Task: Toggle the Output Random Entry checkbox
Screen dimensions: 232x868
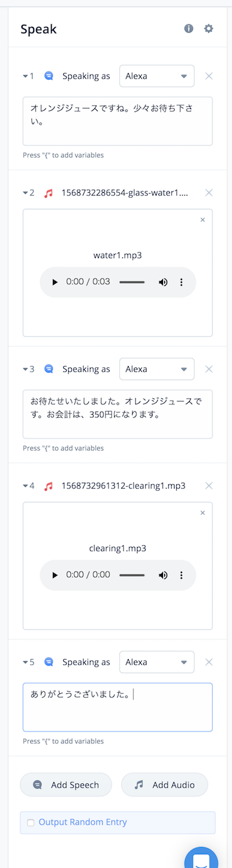Action: click(x=31, y=823)
